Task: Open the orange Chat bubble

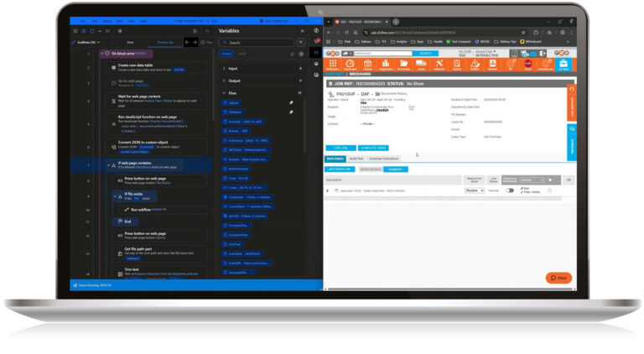Action: point(558,278)
